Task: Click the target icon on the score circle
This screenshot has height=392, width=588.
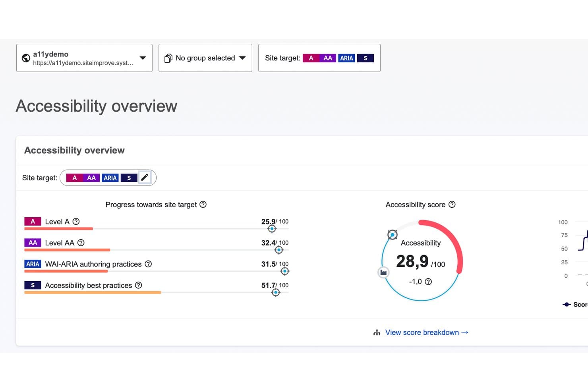Action: click(x=393, y=235)
